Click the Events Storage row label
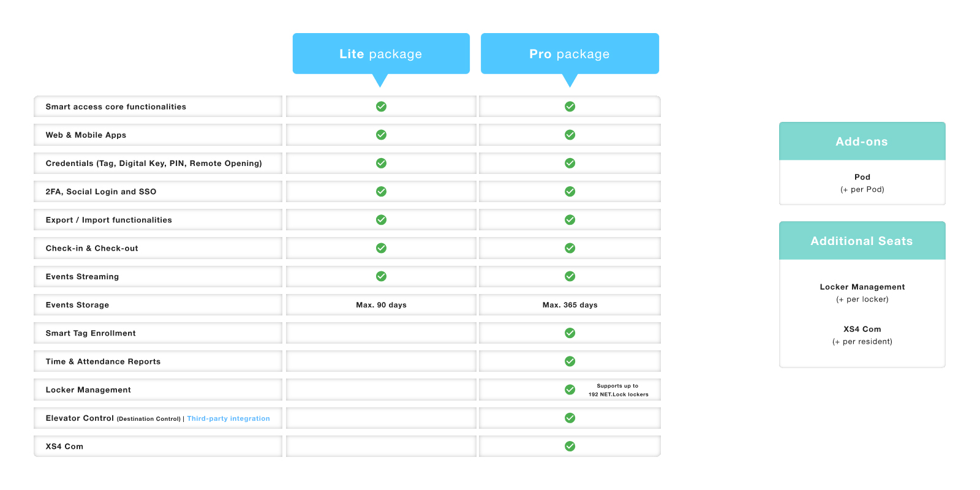Image resolution: width=980 pixels, height=490 pixels. click(x=77, y=305)
